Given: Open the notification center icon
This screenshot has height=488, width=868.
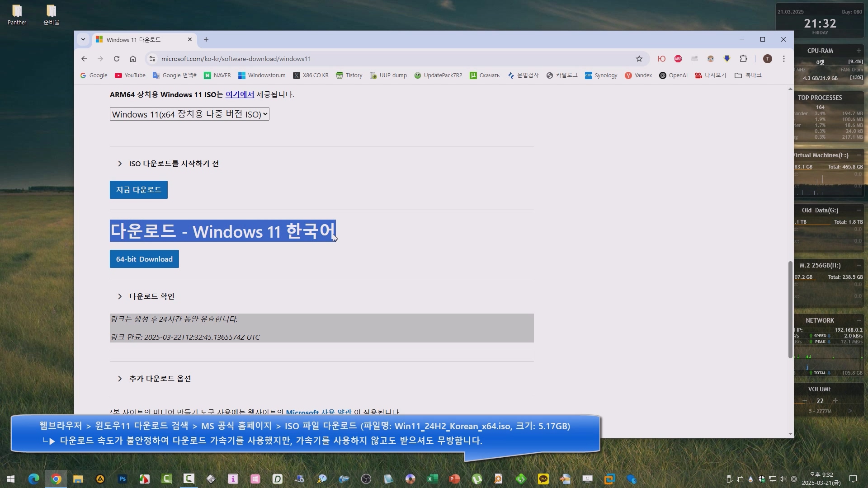Looking at the screenshot, I should (853, 479).
